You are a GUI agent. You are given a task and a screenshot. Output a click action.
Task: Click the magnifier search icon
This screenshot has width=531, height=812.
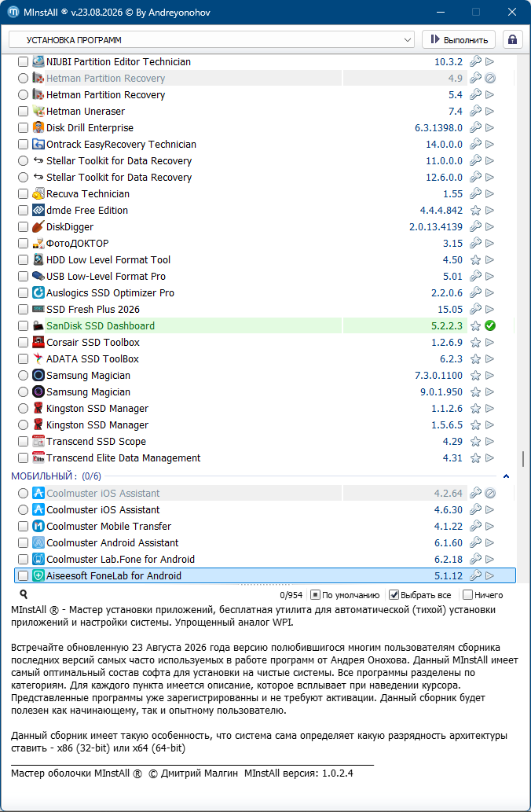pos(24,594)
